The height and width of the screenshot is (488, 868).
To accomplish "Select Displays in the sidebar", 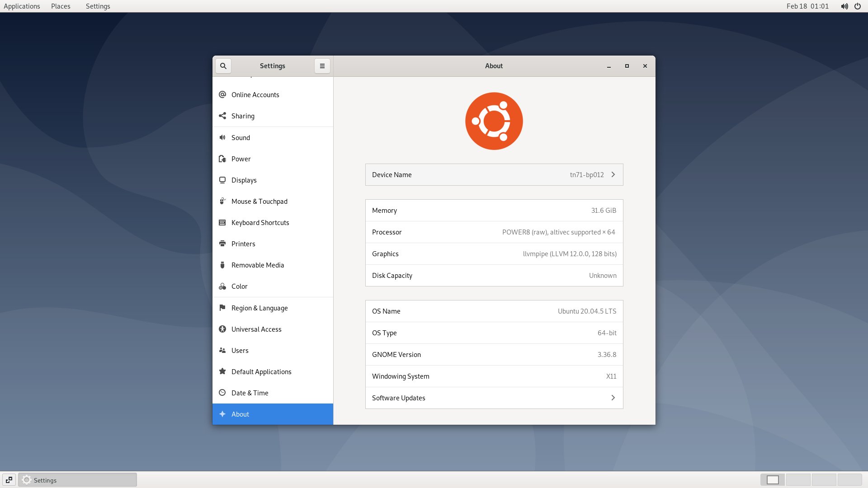I will coord(244,180).
